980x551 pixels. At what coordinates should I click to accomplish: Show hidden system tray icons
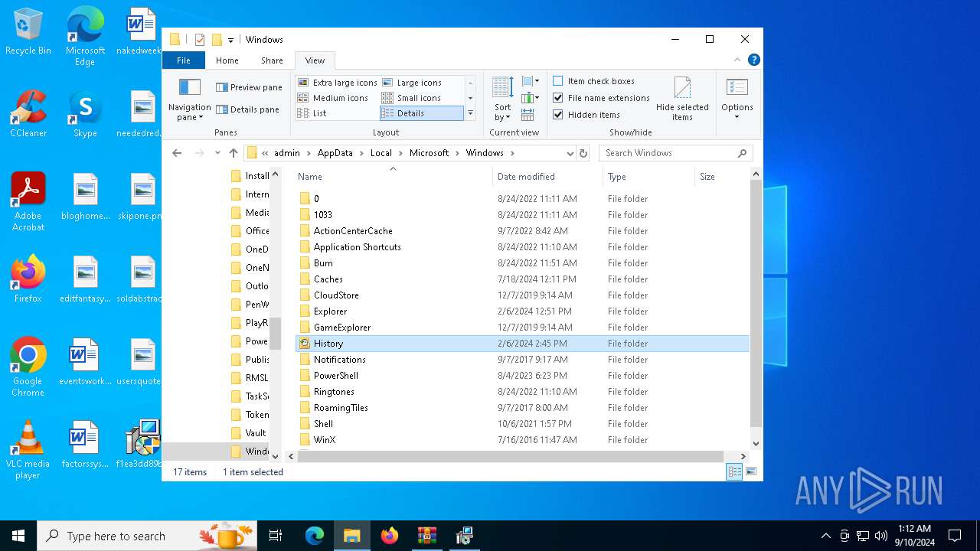click(x=825, y=536)
